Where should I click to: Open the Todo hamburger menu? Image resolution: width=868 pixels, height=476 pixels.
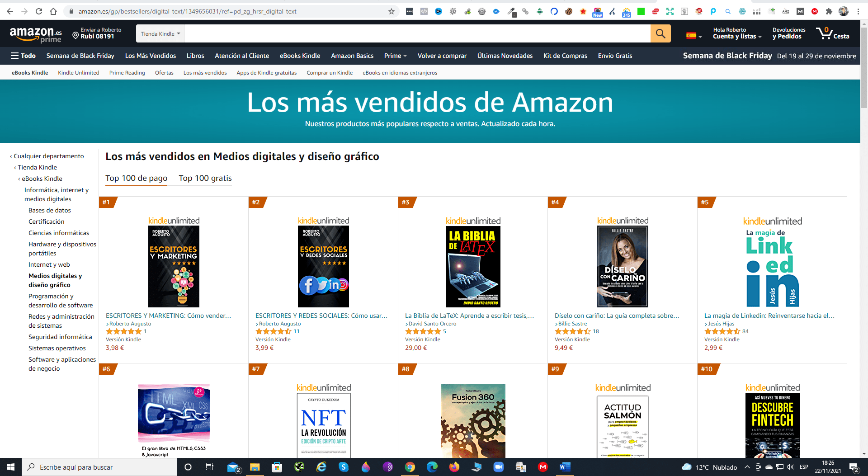tap(23, 56)
